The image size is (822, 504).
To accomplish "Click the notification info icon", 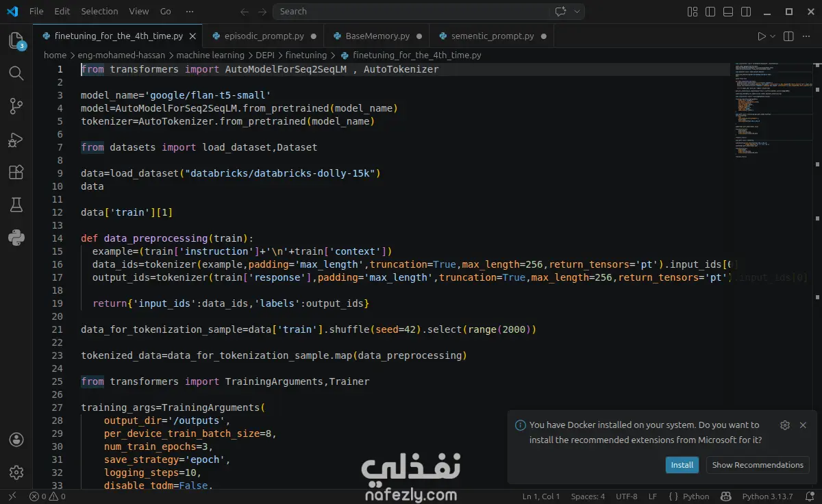I will point(521,425).
